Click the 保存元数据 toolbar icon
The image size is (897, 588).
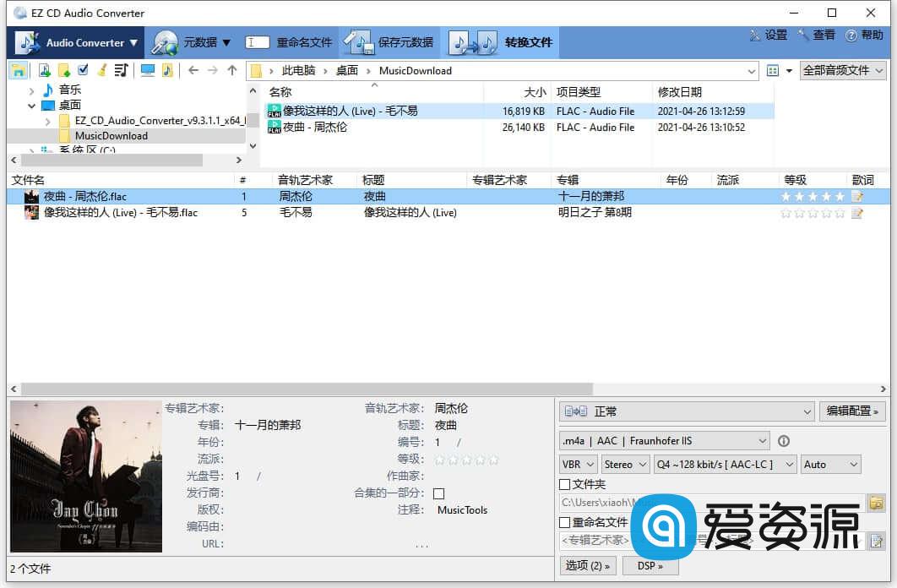(359, 42)
